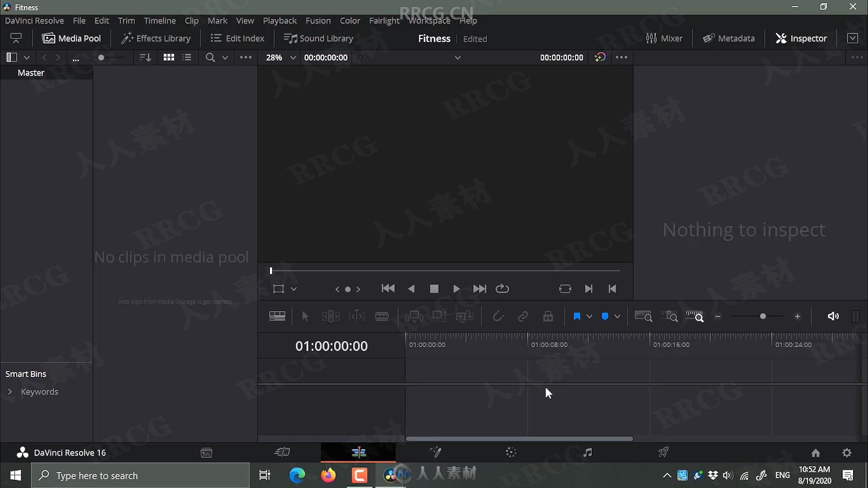This screenshot has width=868, height=488.
Task: Open Marker color dropdown arrow
Action: (617, 316)
